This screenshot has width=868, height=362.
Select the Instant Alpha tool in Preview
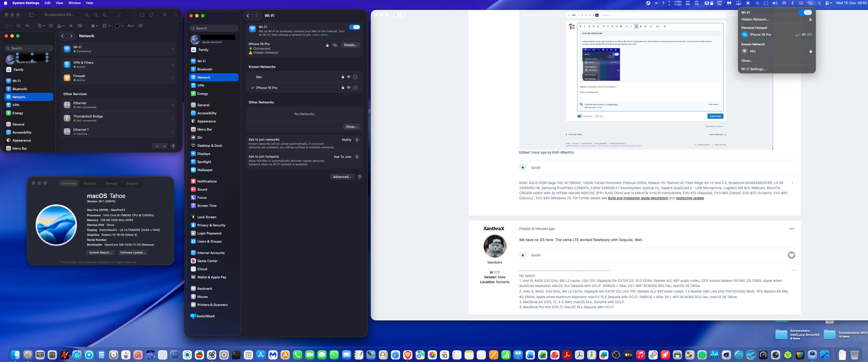click(x=19, y=26)
